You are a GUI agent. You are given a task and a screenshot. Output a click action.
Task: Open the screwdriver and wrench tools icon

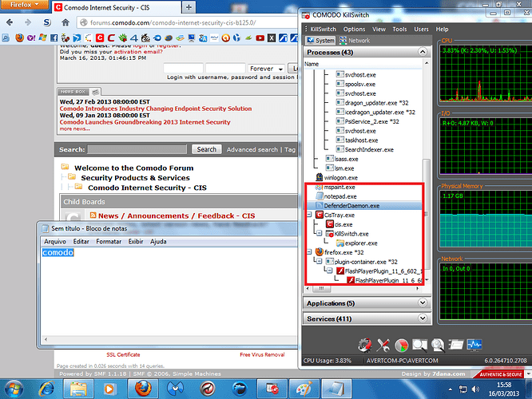tap(383, 345)
